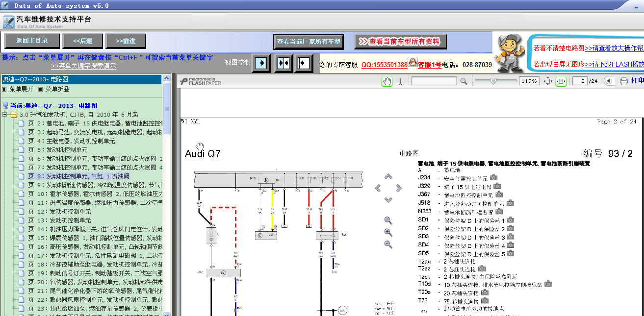The height and width of the screenshot is (316, 644).
Task: Open camera photo for J518
Action: [x=510, y=203]
